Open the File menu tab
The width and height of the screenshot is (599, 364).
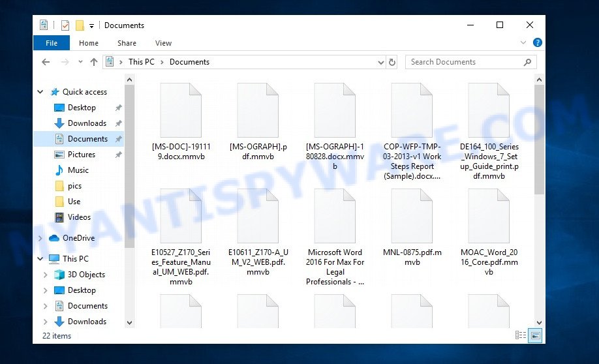pos(52,43)
